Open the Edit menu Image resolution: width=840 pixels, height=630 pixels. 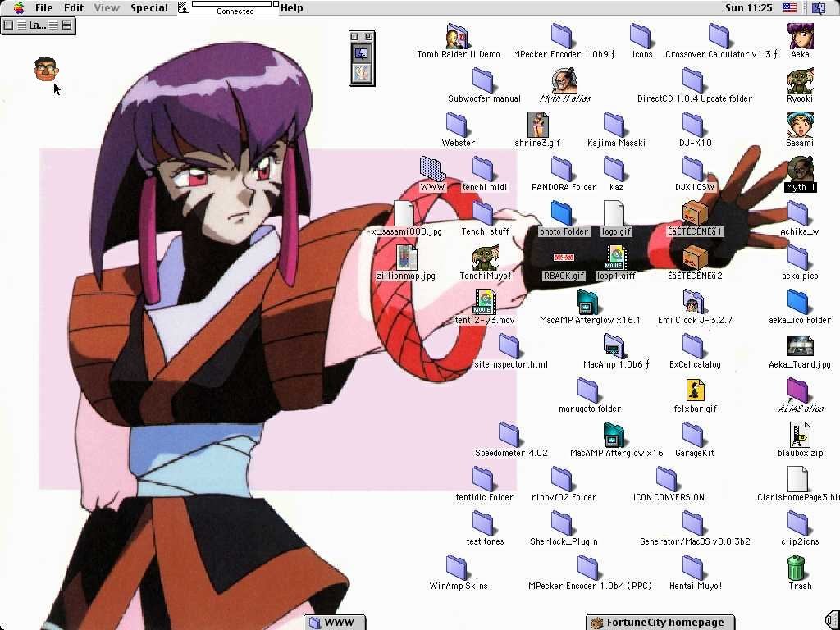click(73, 8)
